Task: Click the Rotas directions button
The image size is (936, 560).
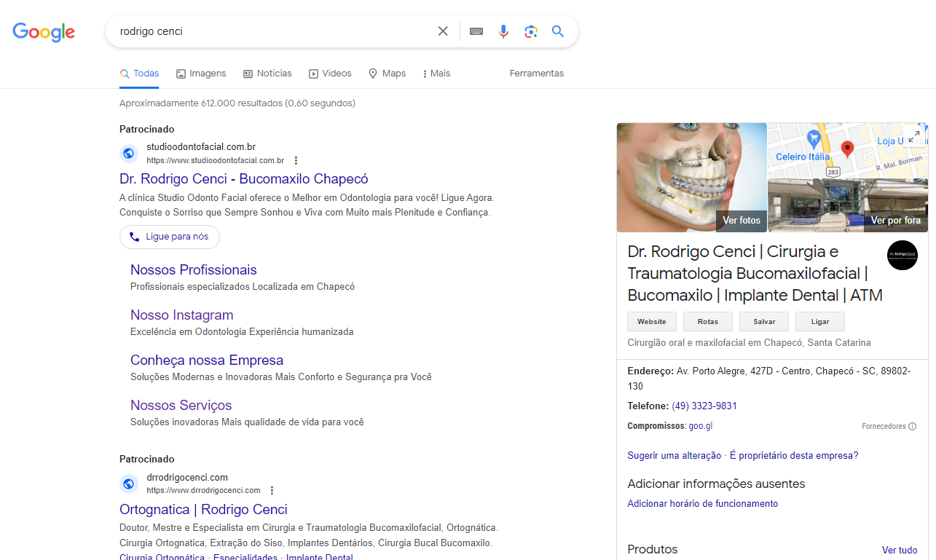Action: tap(708, 321)
